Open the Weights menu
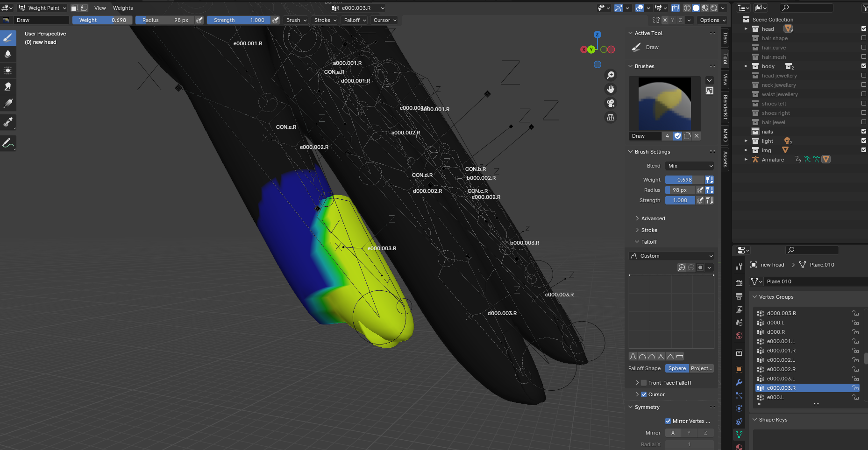868x450 pixels. click(123, 8)
